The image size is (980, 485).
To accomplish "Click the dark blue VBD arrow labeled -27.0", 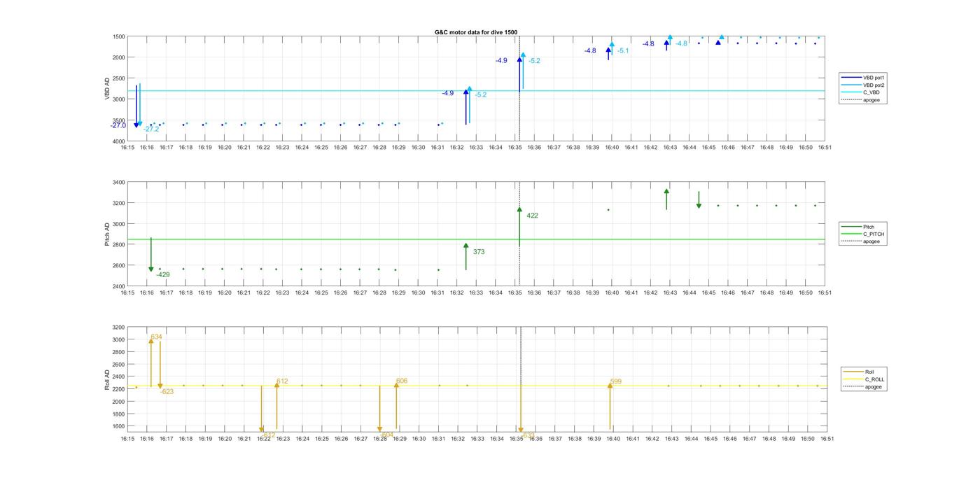I will (136, 106).
